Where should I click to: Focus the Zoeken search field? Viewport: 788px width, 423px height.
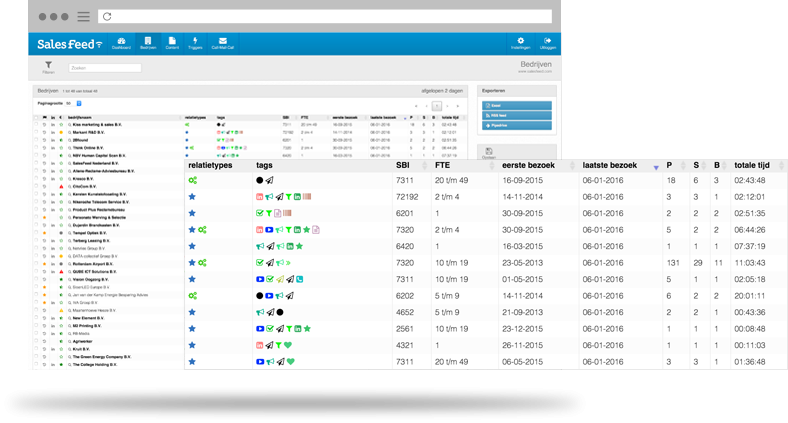105,68
